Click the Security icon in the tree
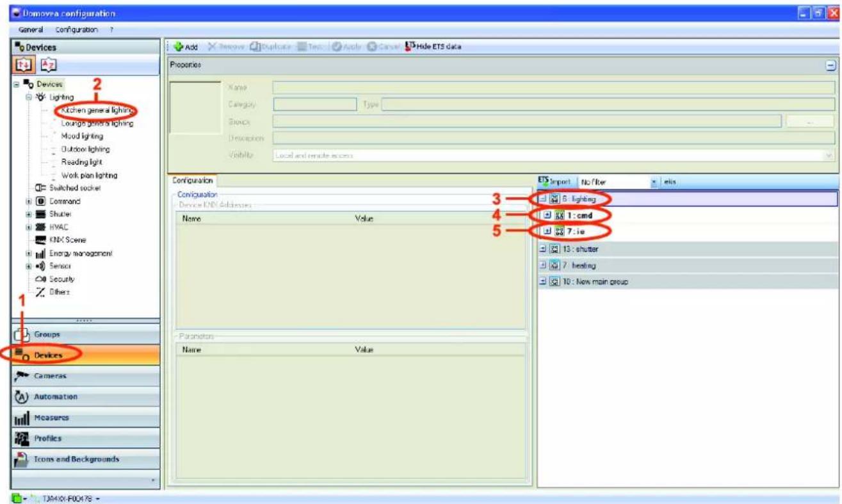Viewport: 842px width, 504px height. click(x=40, y=279)
